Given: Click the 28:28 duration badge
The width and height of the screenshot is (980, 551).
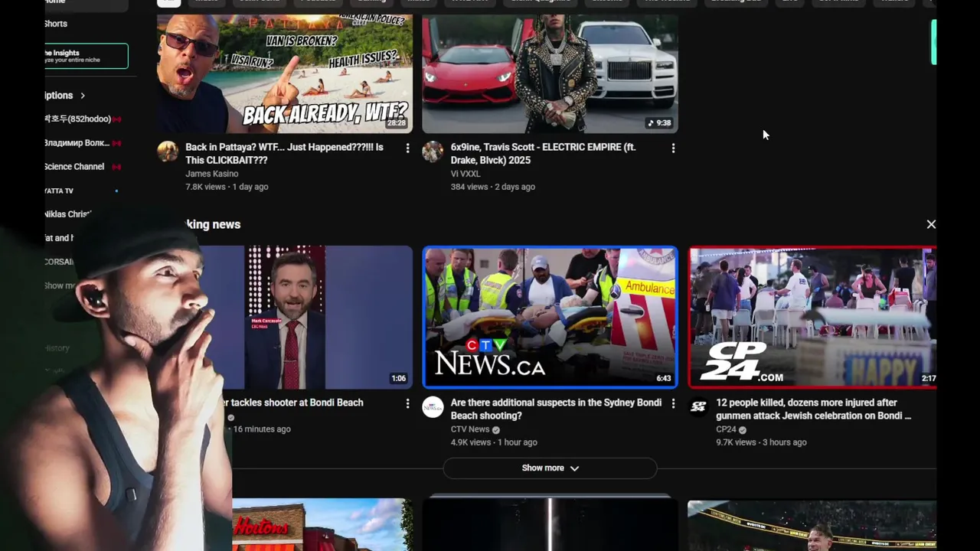Looking at the screenshot, I should (396, 122).
